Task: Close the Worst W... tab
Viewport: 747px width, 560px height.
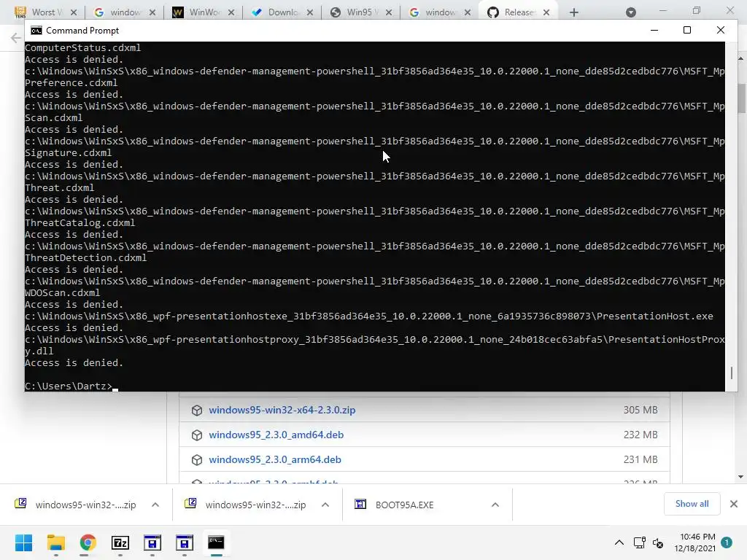Action: pyautogui.click(x=74, y=12)
